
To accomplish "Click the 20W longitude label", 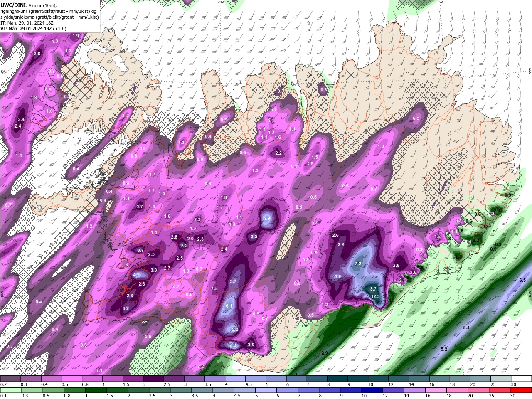I will (221, 2).
